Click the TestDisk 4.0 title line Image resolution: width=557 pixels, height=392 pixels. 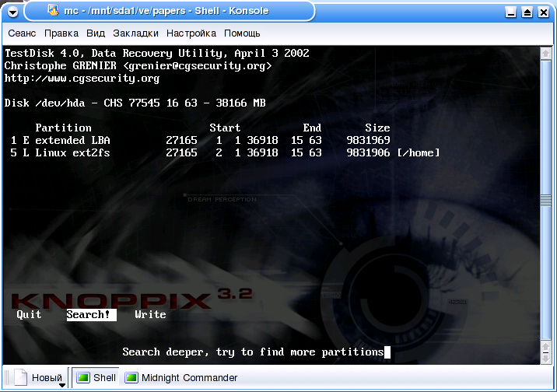pyautogui.click(x=156, y=53)
